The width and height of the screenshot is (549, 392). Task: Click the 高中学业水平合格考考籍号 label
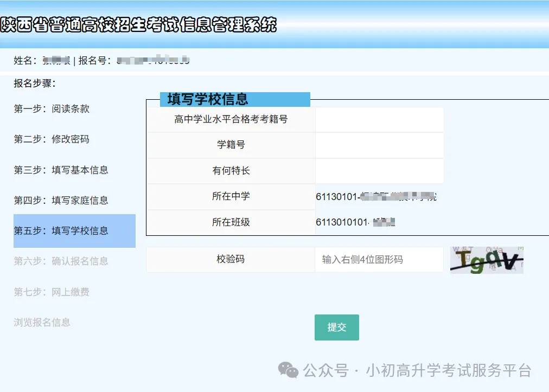[x=231, y=119]
